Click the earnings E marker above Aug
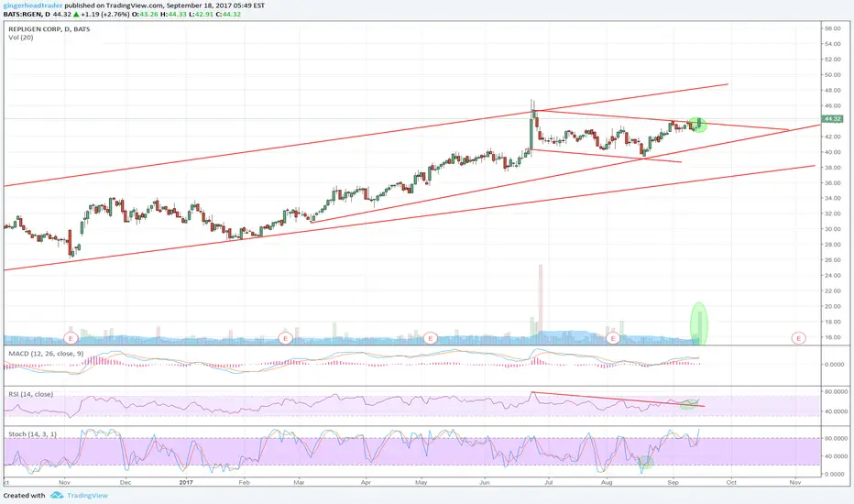The image size is (854, 504). [613, 338]
